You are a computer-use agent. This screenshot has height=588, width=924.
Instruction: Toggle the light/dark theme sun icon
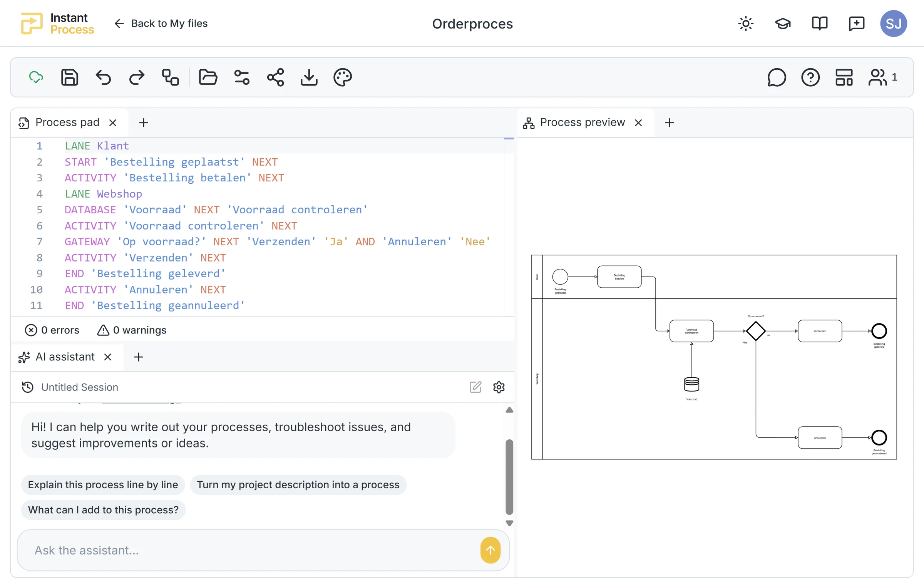coord(746,24)
